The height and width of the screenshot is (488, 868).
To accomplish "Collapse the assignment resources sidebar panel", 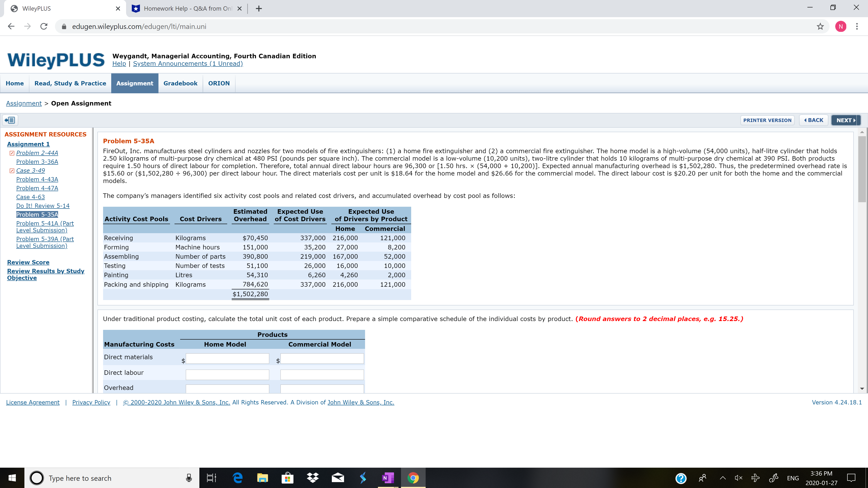I will pyautogui.click(x=10, y=120).
